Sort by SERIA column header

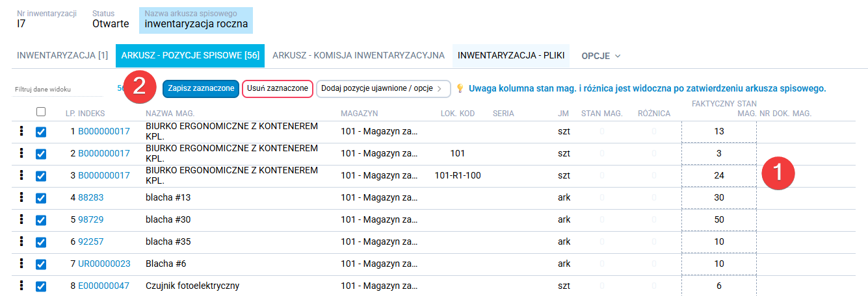pyautogui.click(x=503, y=114)
